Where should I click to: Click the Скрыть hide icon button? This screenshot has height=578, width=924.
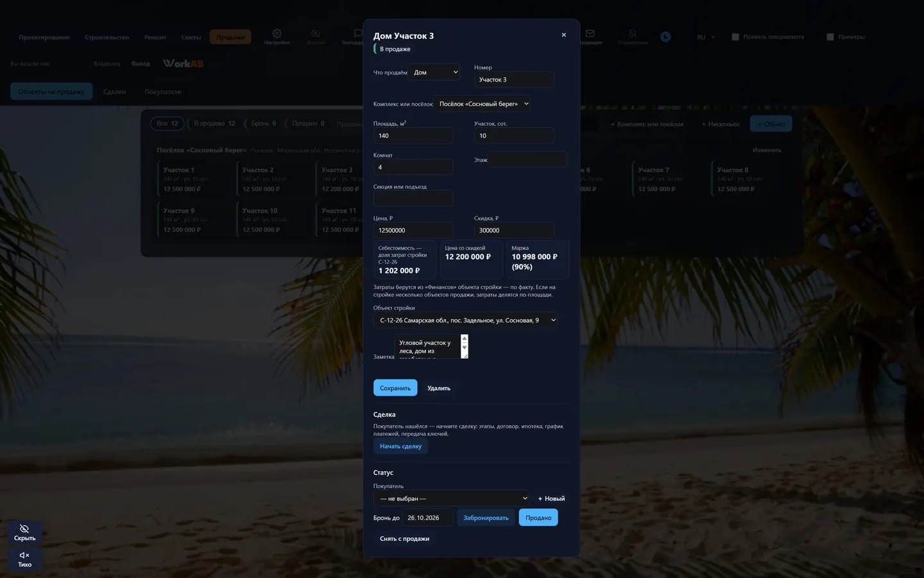tap(24, 532)
